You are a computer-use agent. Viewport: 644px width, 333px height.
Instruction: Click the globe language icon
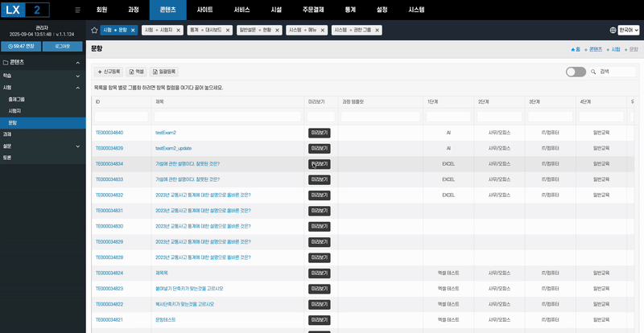coord(614,30)
